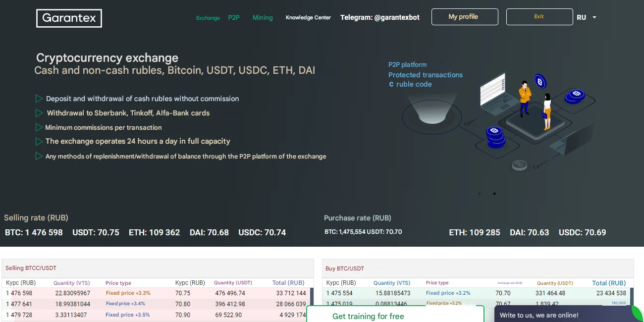Click the 'Fixed price +3.3%' cell
644x322 pixels.
coord(128,293)
